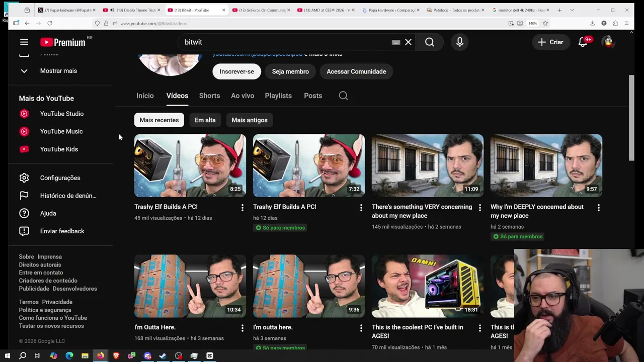644x362 pixels.
Task: Open the Direitos autorais footer link
Action: 40,265
